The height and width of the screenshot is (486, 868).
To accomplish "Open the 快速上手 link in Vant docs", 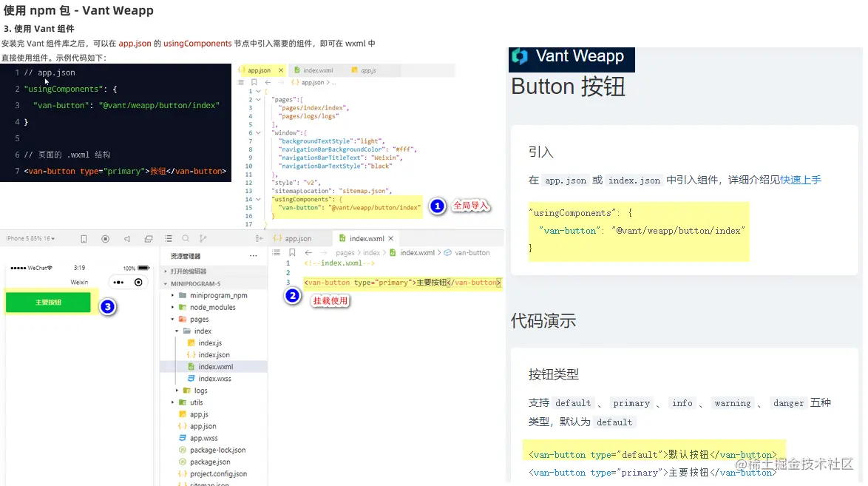I will coord(801,180).
